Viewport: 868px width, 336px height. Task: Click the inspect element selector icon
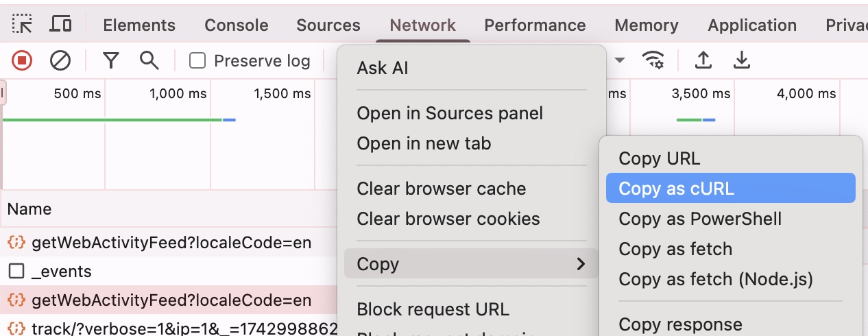pyautogui.click(x=22, y=25)
